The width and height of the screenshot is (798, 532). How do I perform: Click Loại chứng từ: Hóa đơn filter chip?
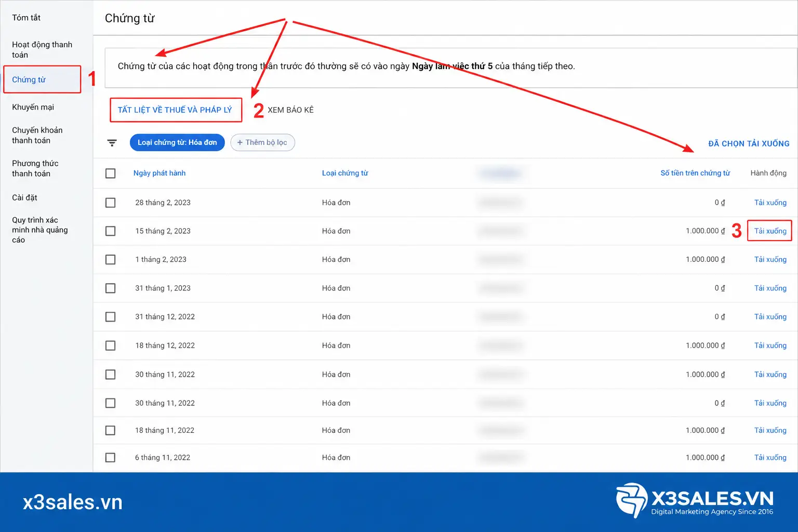[177, 142]
